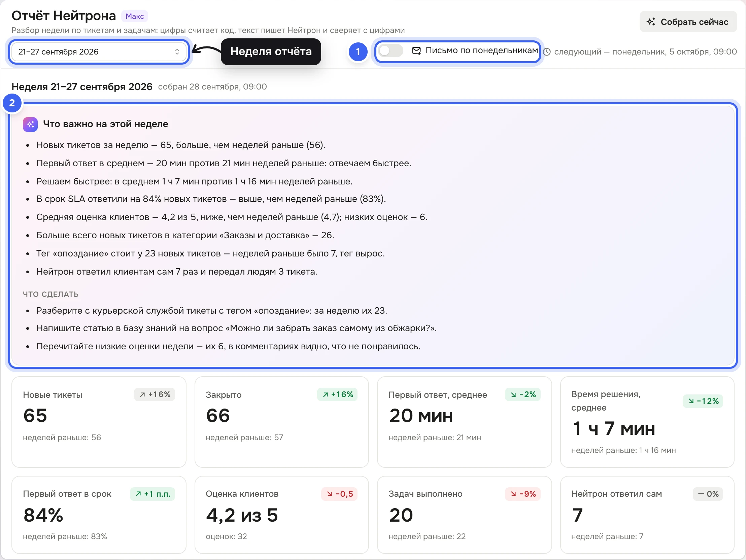
Task: Click the 84% value on Первый ответ в срок
Action: pos(43,515)
